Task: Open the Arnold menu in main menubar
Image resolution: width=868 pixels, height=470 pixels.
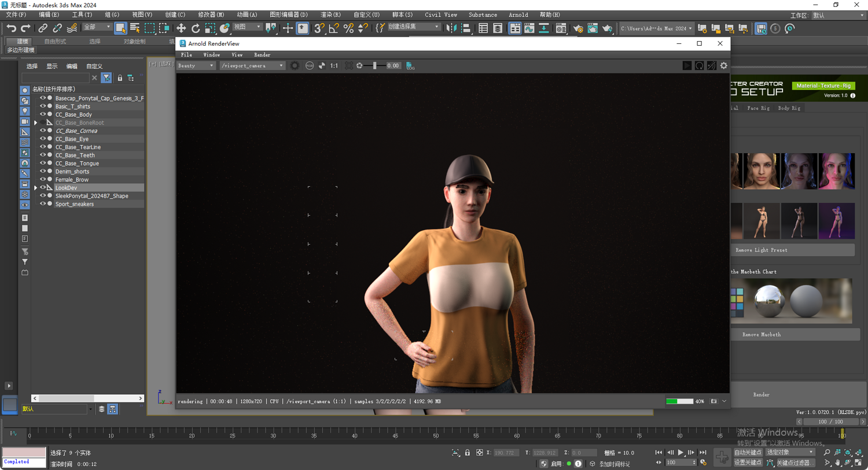Action: 518,14
